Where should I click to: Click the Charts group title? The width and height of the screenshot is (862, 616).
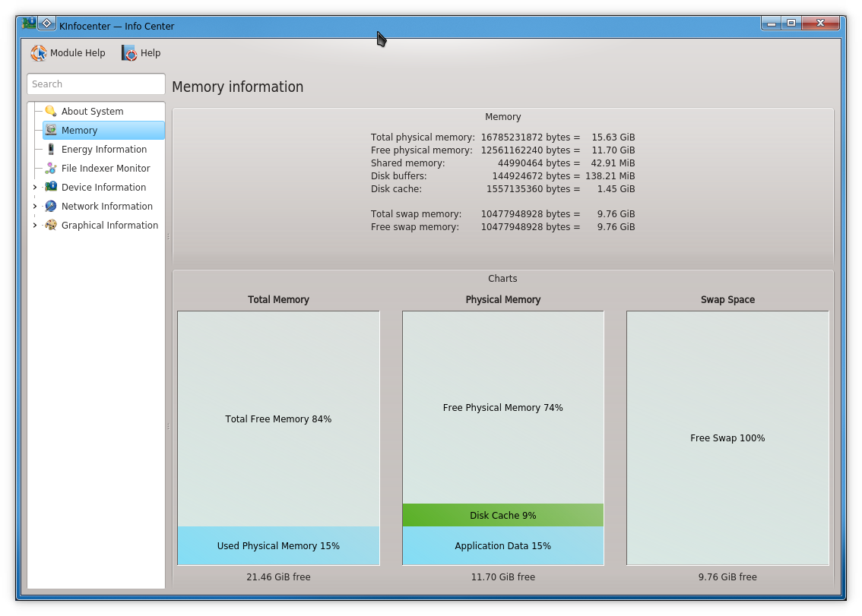[502, 279]
